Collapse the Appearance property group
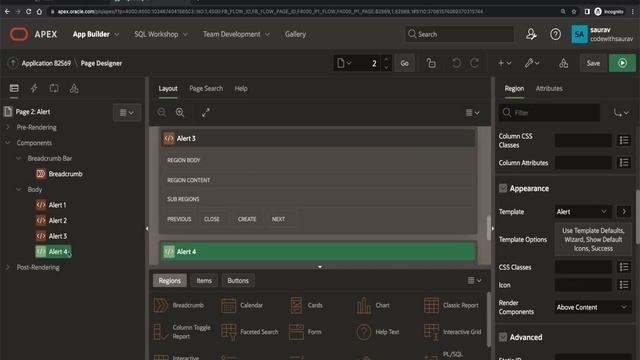Image resolution: width=640 pixels, height=360 pixels. tap(503, 188)
